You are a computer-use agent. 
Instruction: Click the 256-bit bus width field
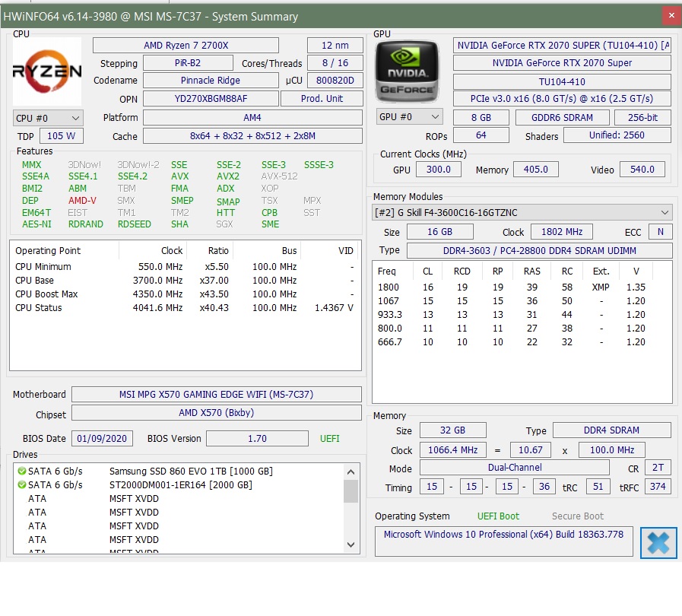coord(643,117)
